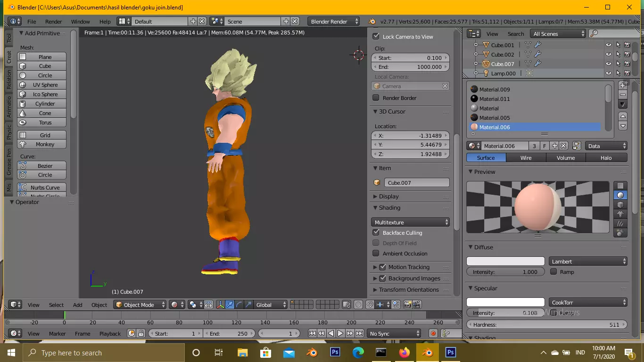Click the OpenGL render animation clapper icon
Image resolution: width=644 pixels, height=362 pixels.
click(417, 304)
